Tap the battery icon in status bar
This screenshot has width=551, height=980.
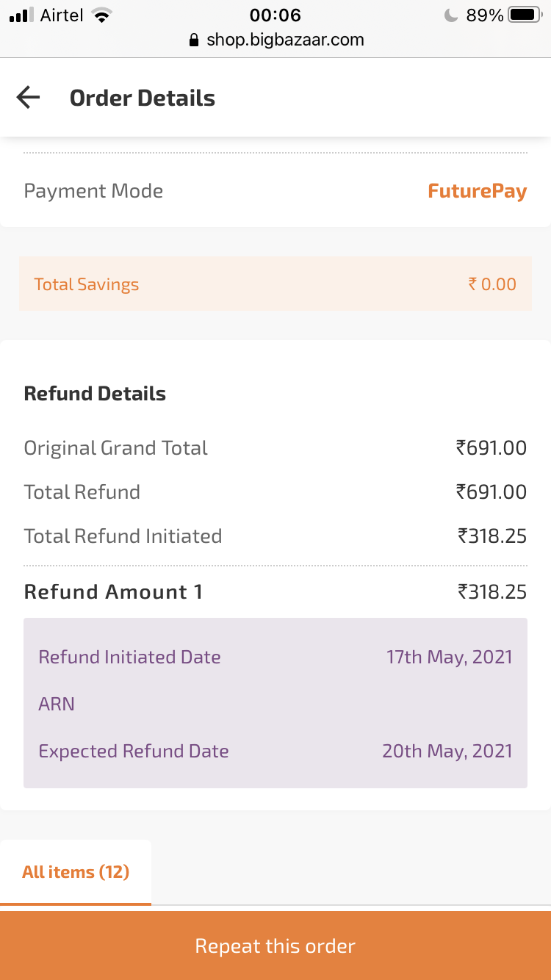pyautogui.click(x=524, y=15)
